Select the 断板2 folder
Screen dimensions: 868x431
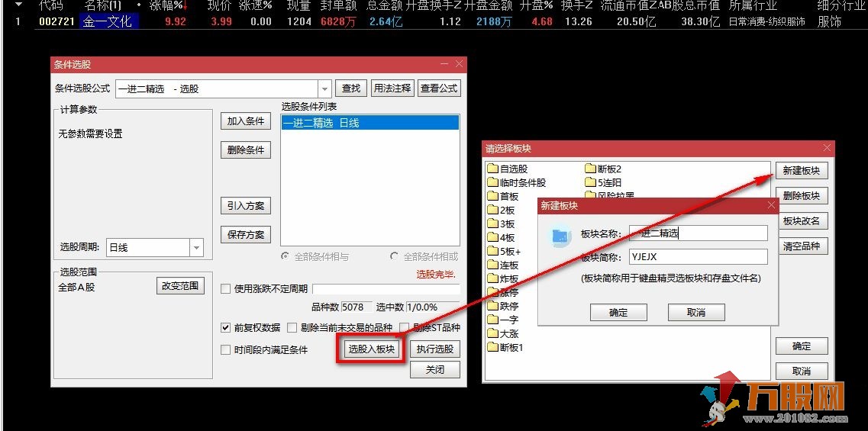[x=603, y=169]
